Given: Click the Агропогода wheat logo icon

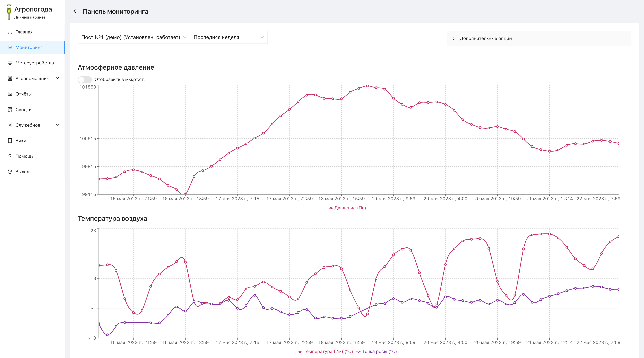Looking at the screenshot, I should click(9, 12).
